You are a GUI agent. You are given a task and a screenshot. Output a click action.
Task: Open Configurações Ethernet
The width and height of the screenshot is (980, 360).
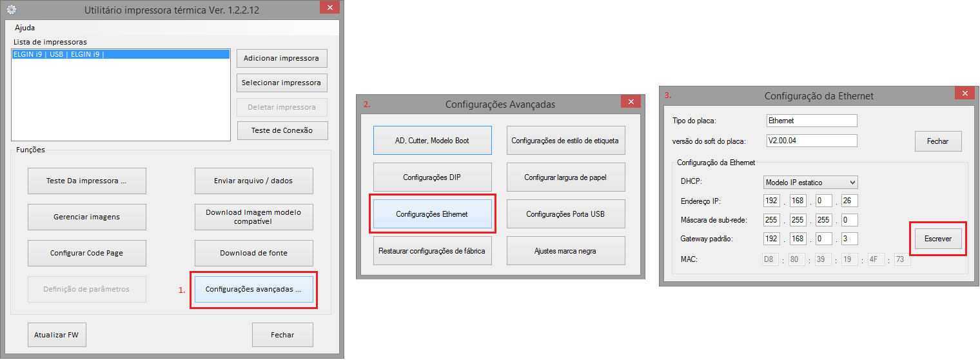432,214
